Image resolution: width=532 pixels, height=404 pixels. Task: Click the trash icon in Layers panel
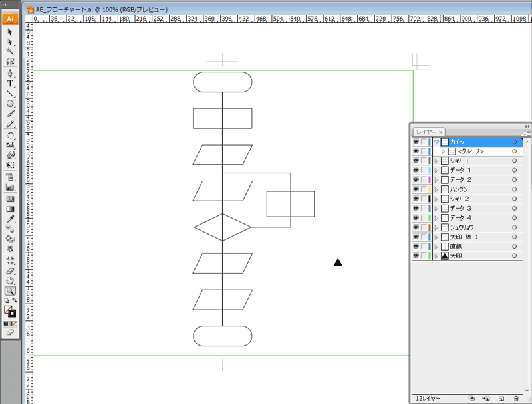tap(515, 398)
